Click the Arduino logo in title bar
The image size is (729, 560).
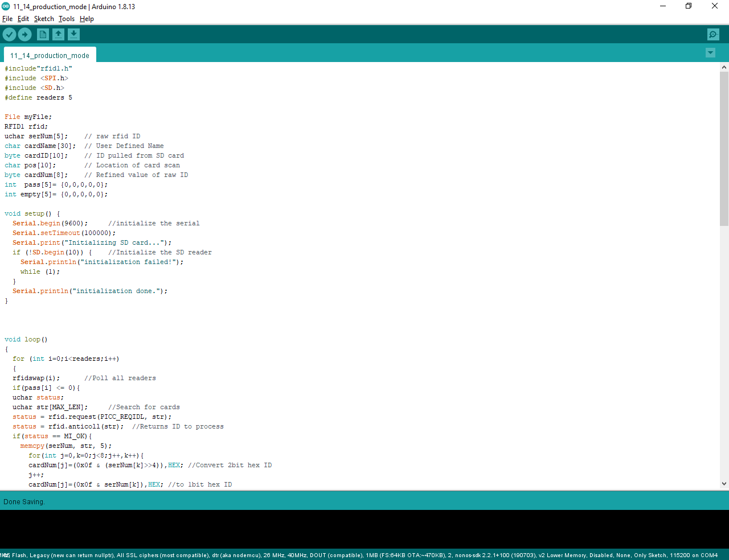(6, 6)
